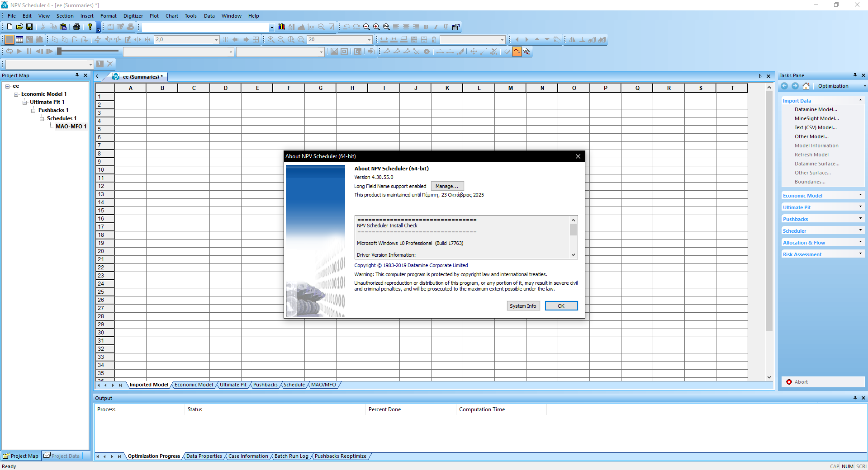This screenshot has height=470, width=868.
Task: Toggle Underline formatting
Action: click(x=446, y=27)
